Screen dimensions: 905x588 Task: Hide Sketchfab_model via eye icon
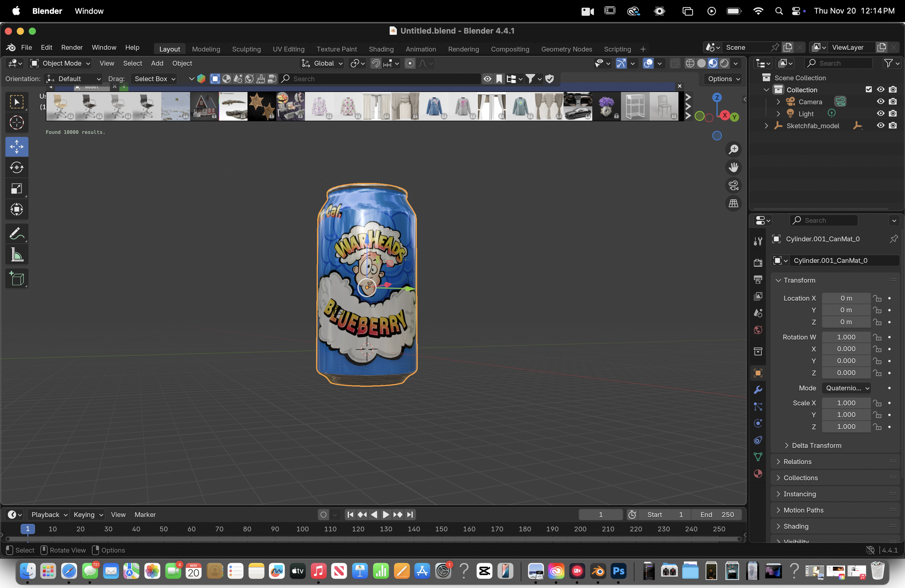click(x=880, y=126)
